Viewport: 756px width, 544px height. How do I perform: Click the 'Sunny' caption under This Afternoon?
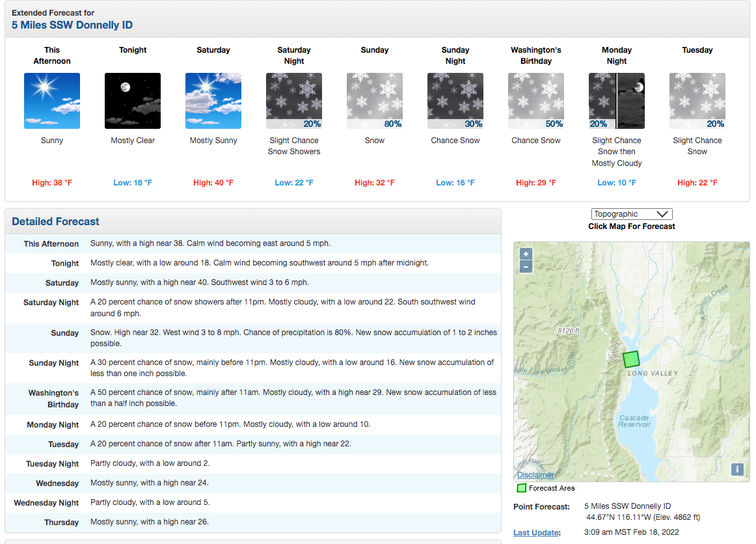pyautogui.click(x=52, y=141)
